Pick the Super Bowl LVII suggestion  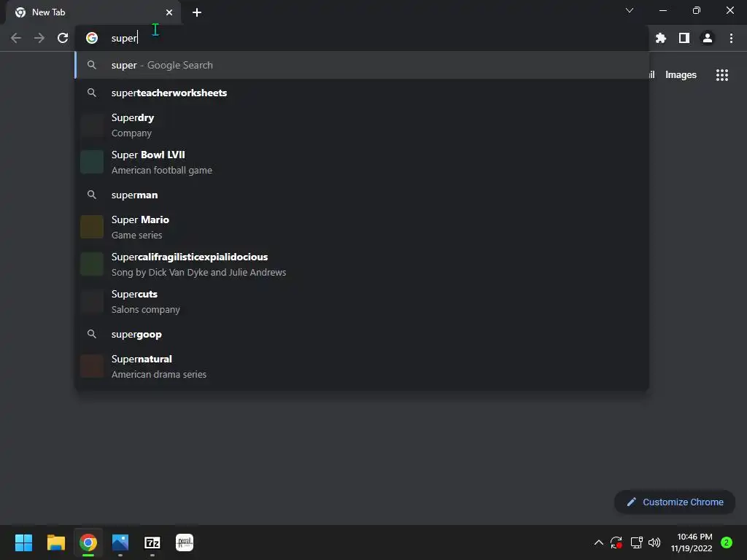[x=362, y=163]
